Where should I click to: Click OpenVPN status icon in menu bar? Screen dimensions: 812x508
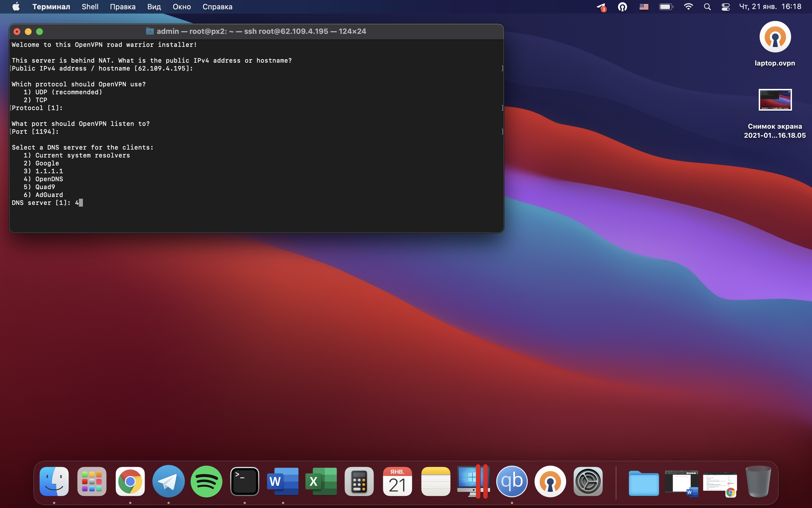click(x=623, y=7)
